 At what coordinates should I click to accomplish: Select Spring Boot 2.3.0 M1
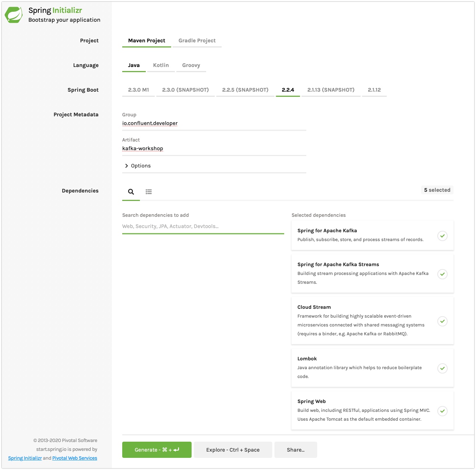pyautogui.click(x=138, y=90)
